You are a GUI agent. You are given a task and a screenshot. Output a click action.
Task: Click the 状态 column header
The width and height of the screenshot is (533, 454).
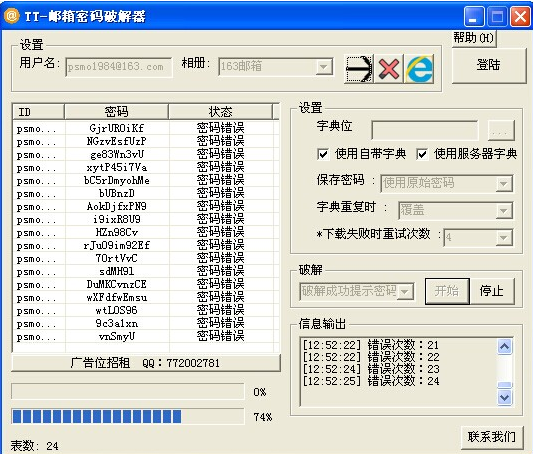(x=220, y=112)
